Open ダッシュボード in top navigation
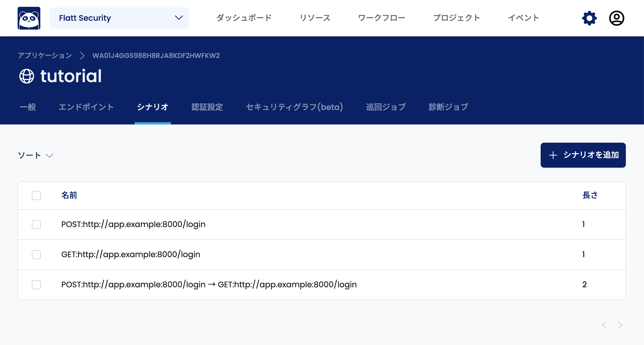Viewport: 644px width, 345px height. (x=244, y=18)
